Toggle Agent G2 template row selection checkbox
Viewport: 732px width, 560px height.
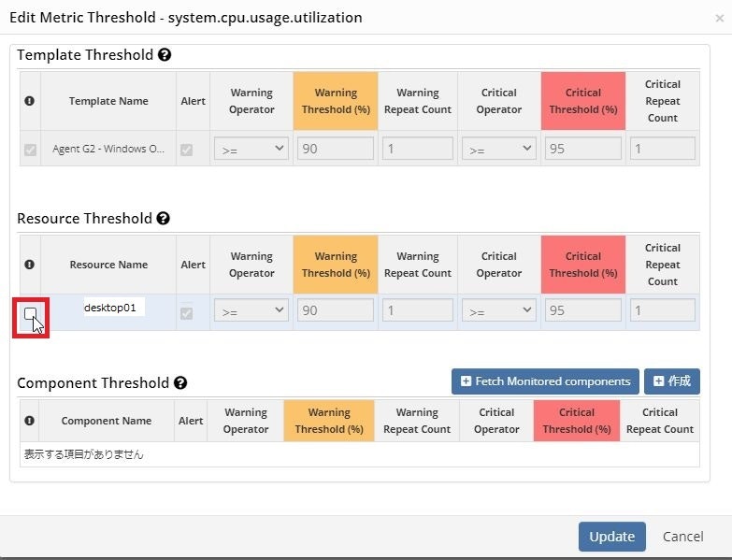point(30,150)
